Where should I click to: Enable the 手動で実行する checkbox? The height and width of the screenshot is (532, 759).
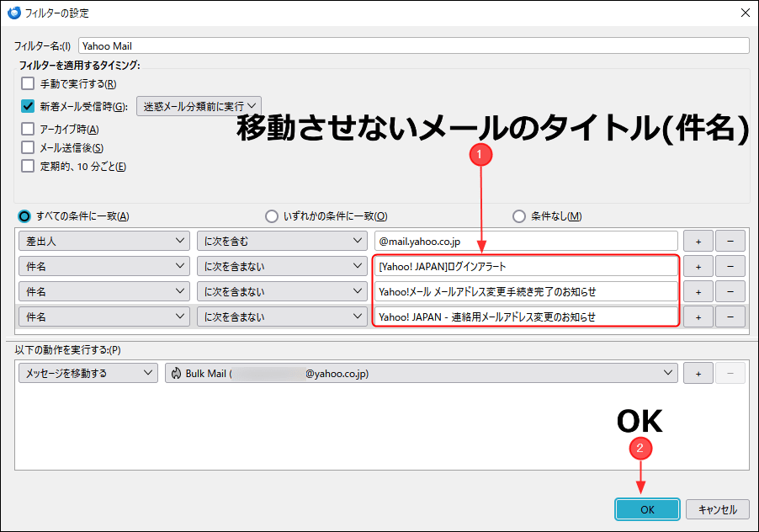pos(28,83)
